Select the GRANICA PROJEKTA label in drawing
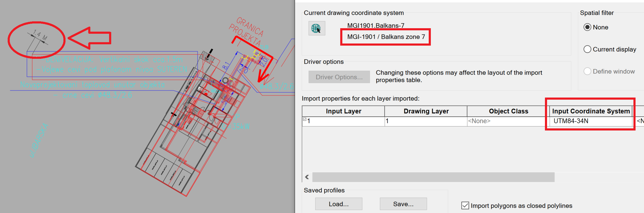Screen dimensions: 644x213 pyautogui.click(x=246, y=32)
